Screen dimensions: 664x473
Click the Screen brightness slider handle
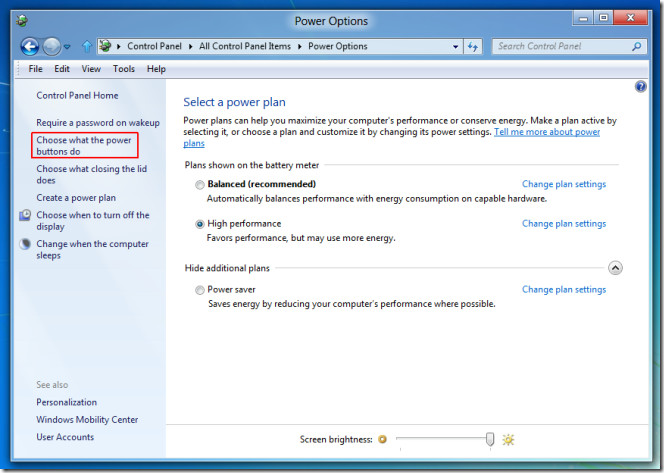coord(490,439)
